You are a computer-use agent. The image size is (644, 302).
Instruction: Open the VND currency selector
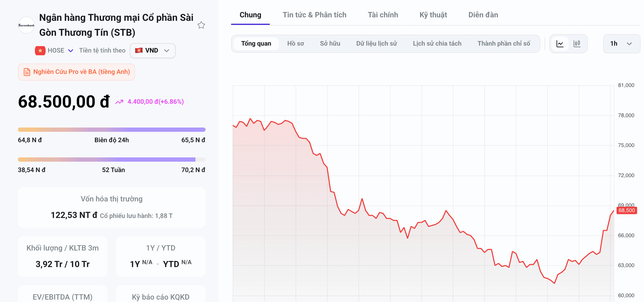point(152,50)
